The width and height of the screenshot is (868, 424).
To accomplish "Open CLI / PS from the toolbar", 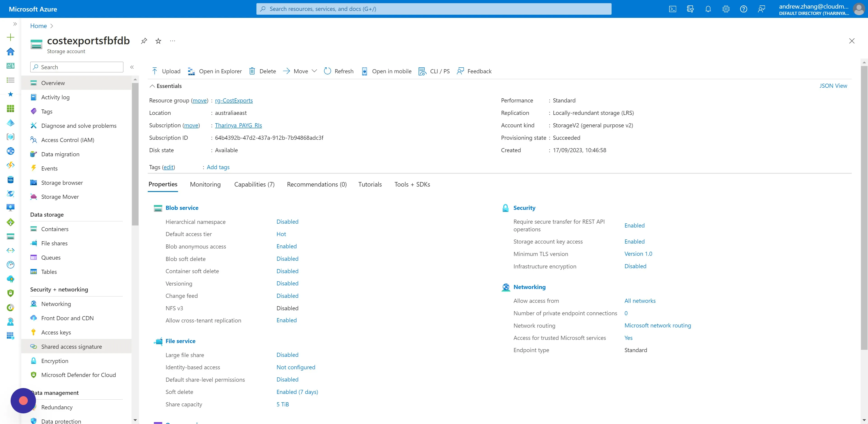I will coord(434,71).
